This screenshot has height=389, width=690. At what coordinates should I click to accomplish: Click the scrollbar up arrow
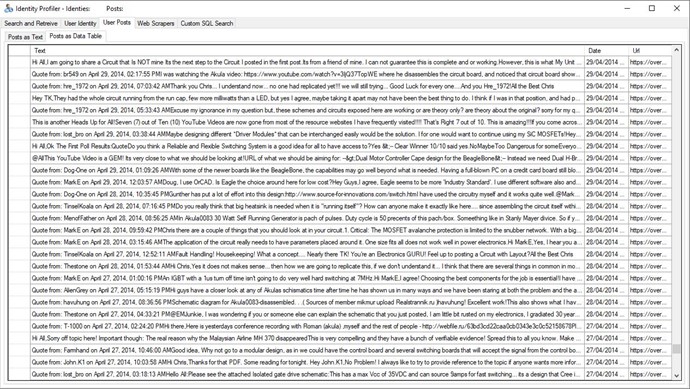point(676,50)
